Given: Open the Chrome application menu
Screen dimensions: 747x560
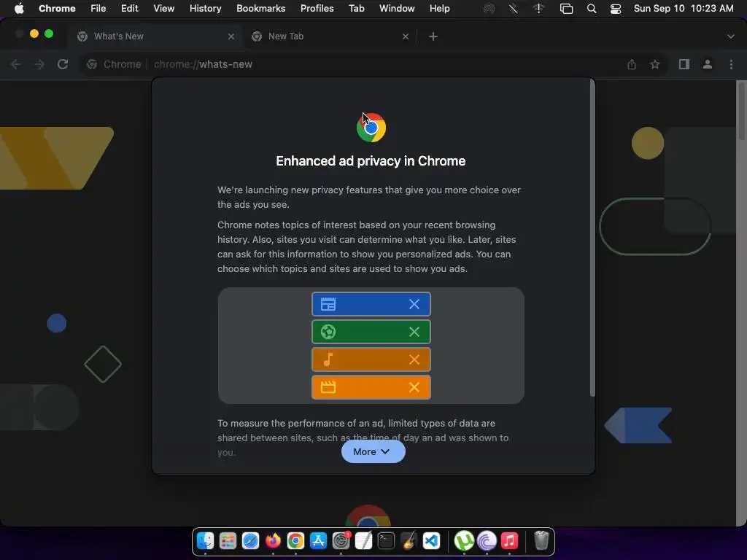Looking at the screenshot, I should tap(57, 8).
